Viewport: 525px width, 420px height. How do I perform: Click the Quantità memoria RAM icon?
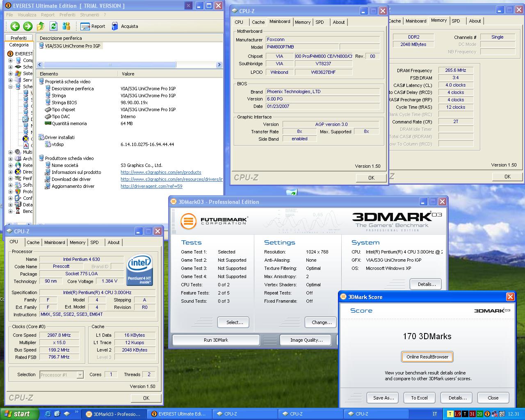pos(48,123)
